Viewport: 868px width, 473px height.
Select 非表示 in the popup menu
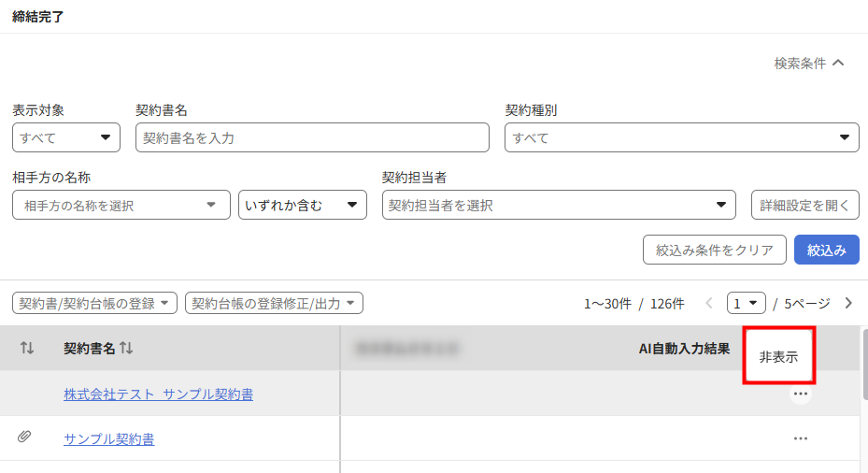[x=778, y=357]
